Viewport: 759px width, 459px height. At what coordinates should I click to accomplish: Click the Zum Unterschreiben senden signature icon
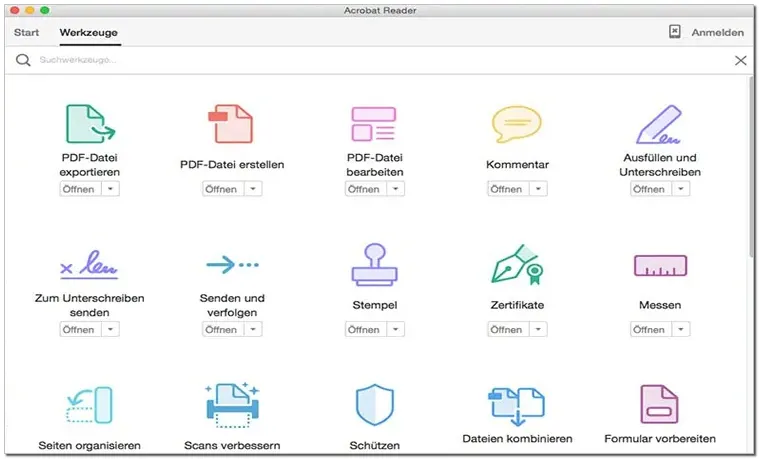tap(89, 264)
